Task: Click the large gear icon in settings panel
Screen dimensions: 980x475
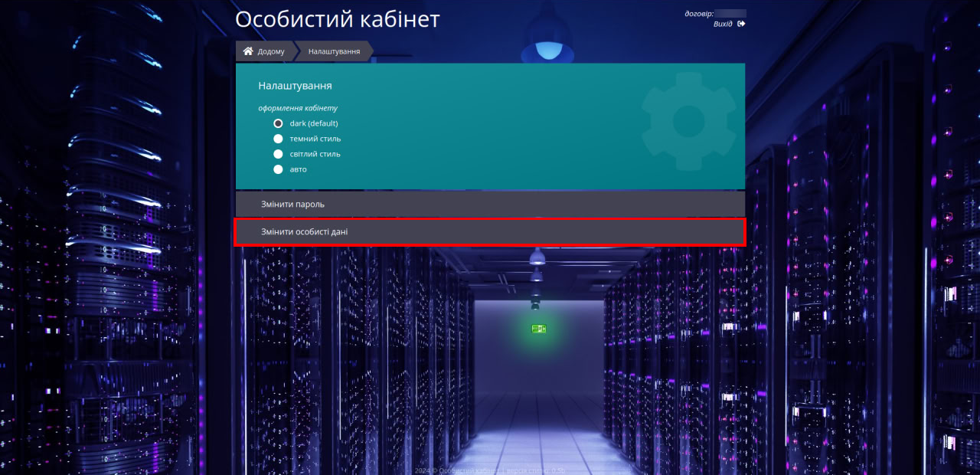Action: (688, 120)
